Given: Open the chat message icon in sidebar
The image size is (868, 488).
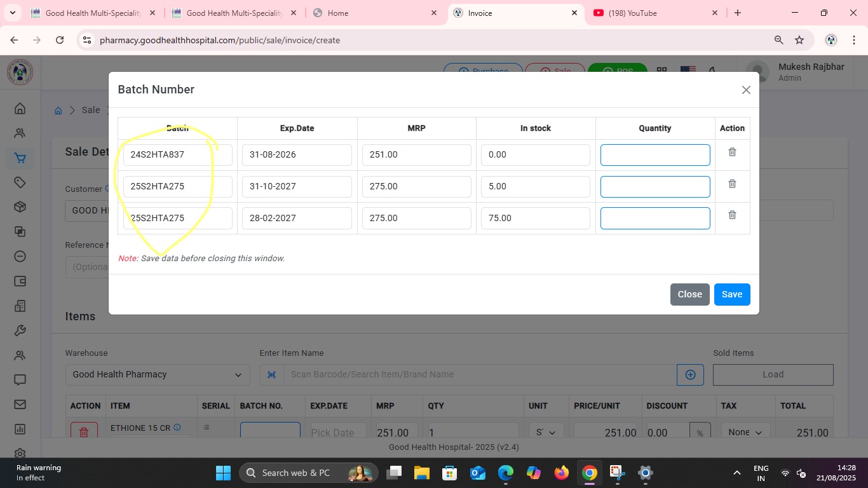Looking at the screenshot, I should pyautogui.click(x=20, y=380).
